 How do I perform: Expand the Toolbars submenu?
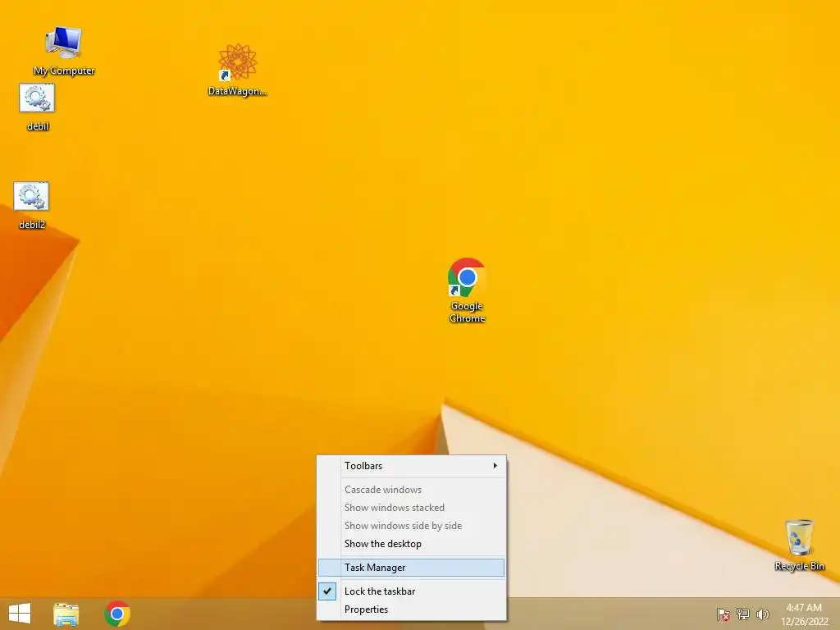[x=412, y=466]
